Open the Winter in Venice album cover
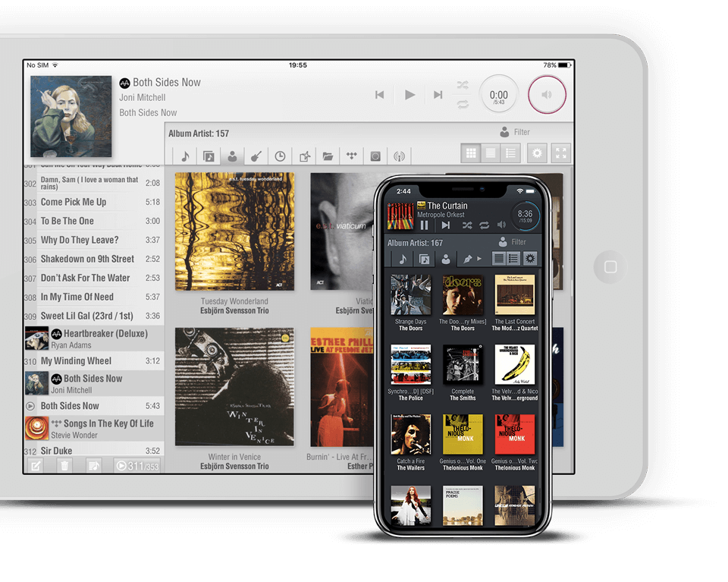 pyautogui.click(x=234, y=387)
